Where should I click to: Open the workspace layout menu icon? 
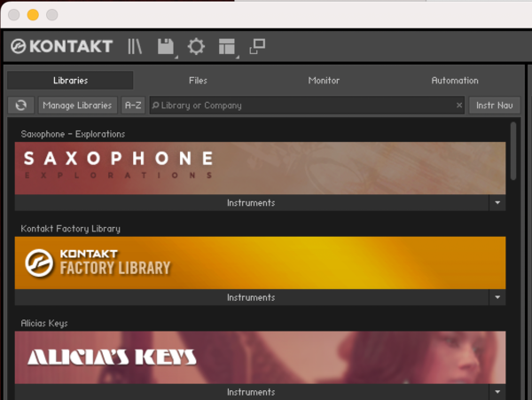coord(227,46)
